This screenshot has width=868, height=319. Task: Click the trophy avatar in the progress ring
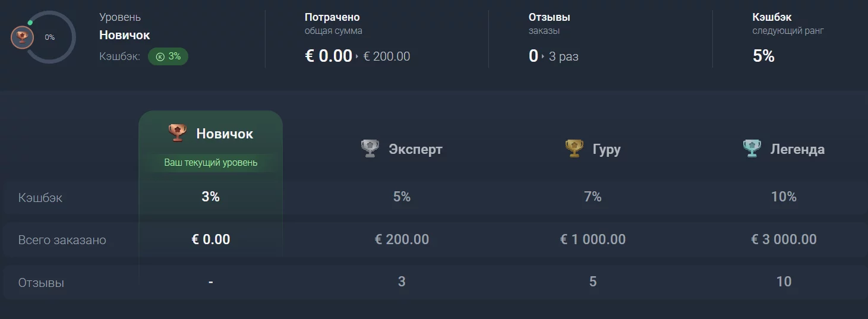click(22, 37)
